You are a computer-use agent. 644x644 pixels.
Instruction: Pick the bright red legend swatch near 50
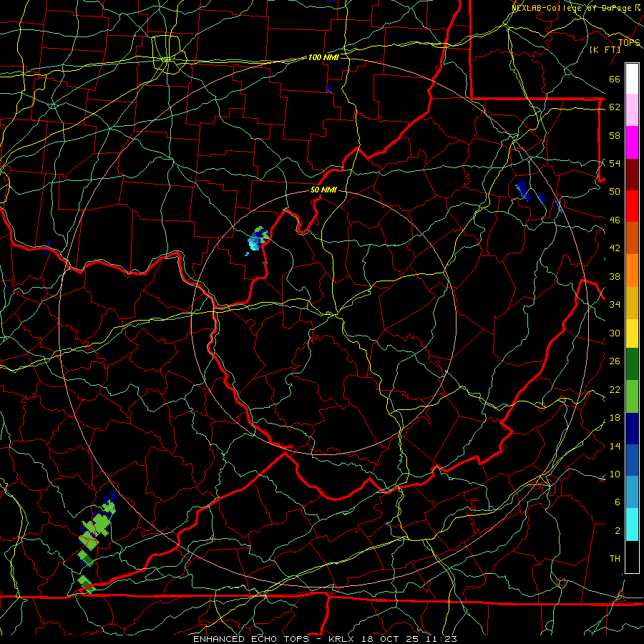[x=632, y=206]
